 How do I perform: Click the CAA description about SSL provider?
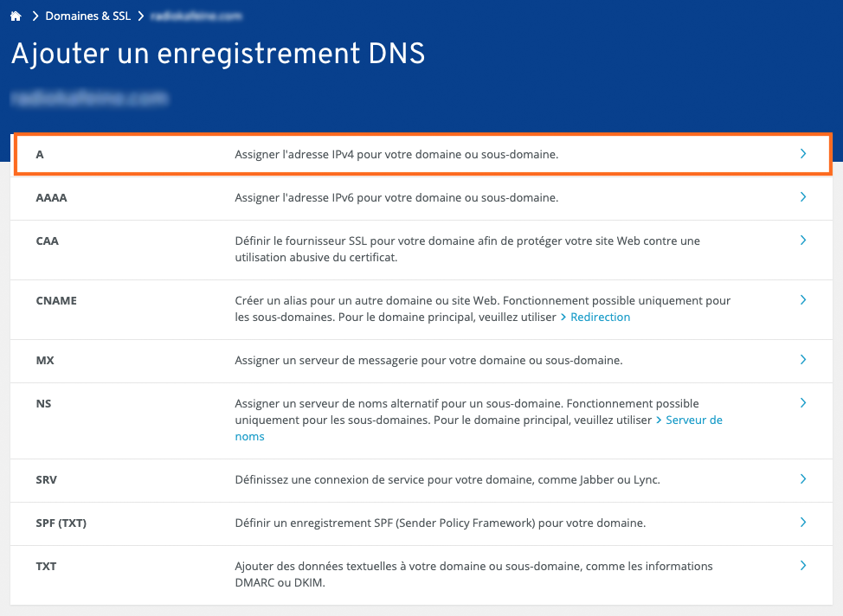click(467, 248)
